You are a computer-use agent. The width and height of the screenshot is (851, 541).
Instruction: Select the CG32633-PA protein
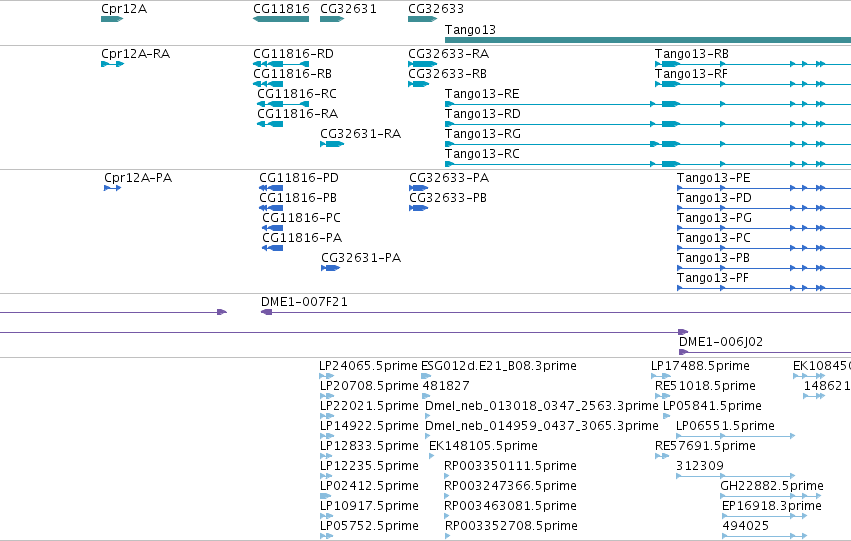coord(418,188)
